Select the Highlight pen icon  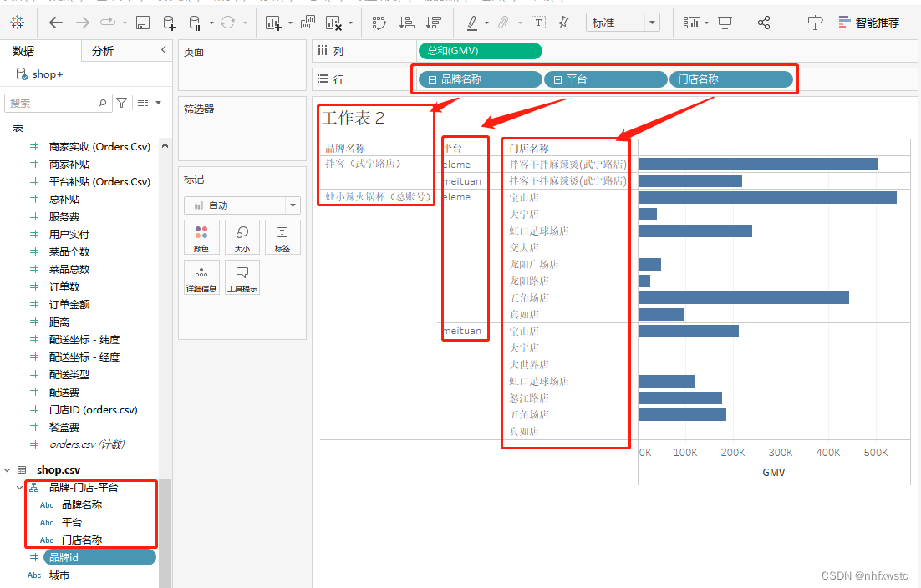(x=472, y=23)
